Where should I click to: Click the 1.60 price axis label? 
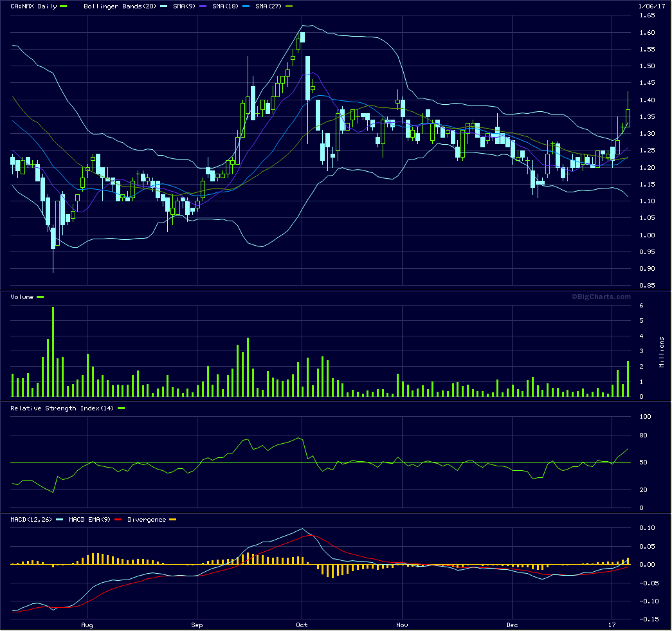coord(647,33)
